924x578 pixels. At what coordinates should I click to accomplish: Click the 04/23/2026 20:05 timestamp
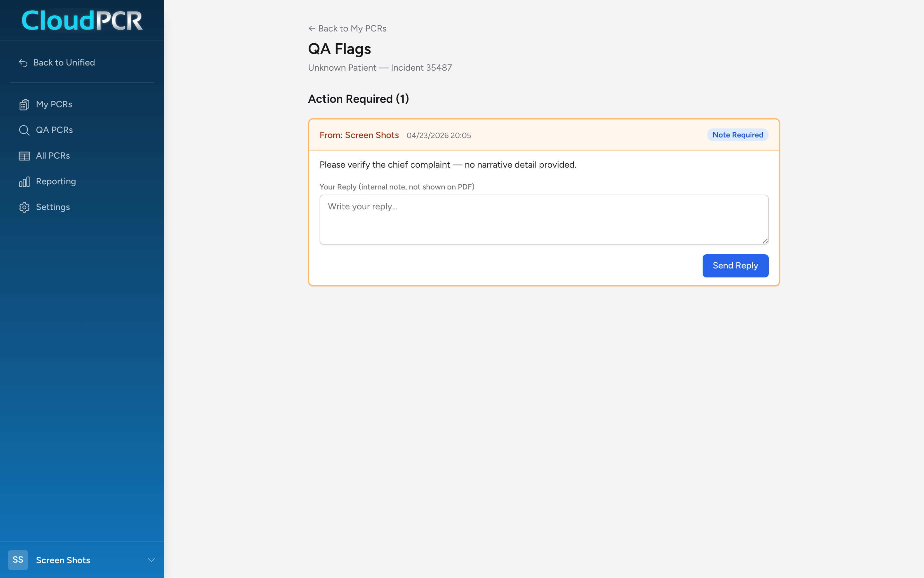pos(438,136)
